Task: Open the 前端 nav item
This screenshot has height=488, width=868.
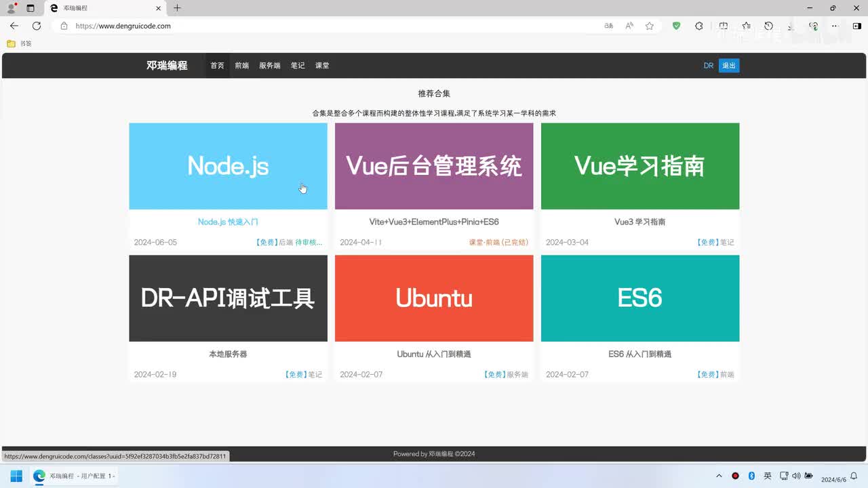Action: pos(241,66)
